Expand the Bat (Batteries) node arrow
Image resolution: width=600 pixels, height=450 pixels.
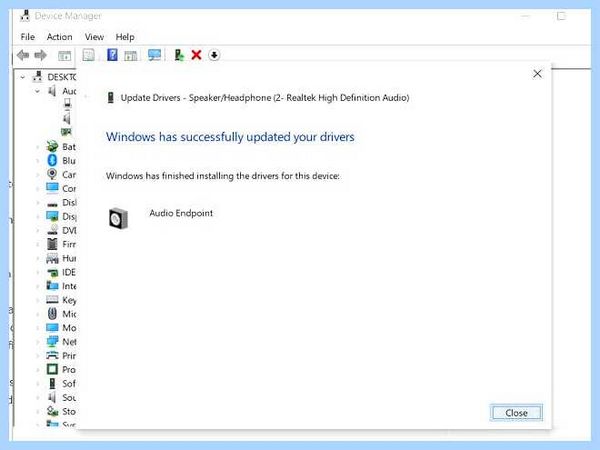click(x=38, y=147)
